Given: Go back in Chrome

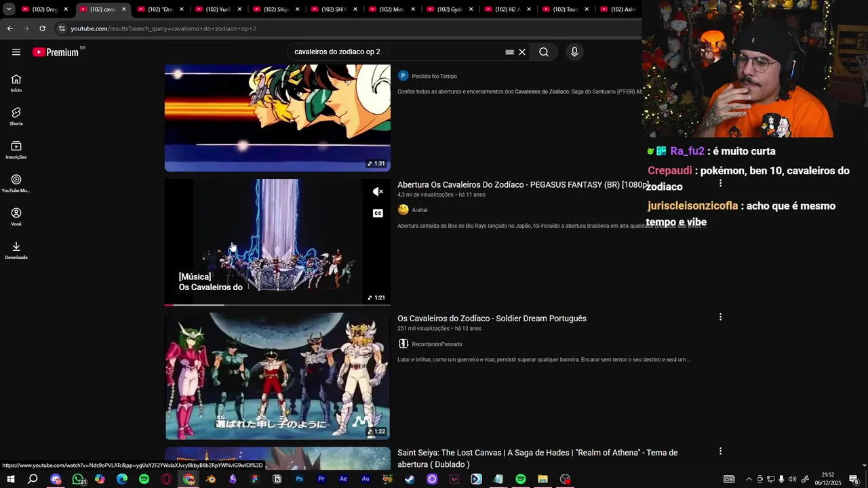Looking at the screenshot, I should (x=9, y=28).
